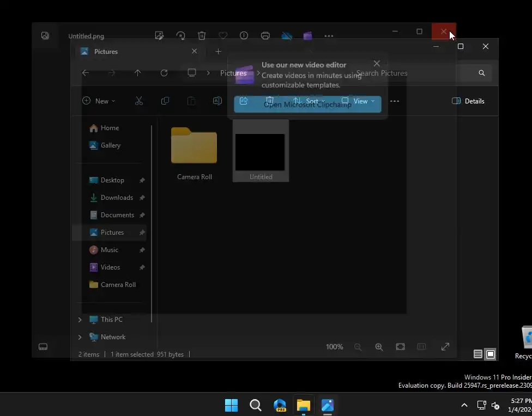The height and width of the screenshot is (416, 532).
Task: Close the Pictures tab
Action: pos(194,51)
